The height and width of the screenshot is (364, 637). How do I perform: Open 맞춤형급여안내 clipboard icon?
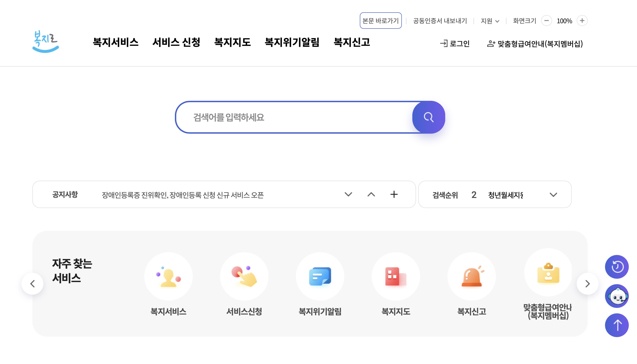point(548,276)
